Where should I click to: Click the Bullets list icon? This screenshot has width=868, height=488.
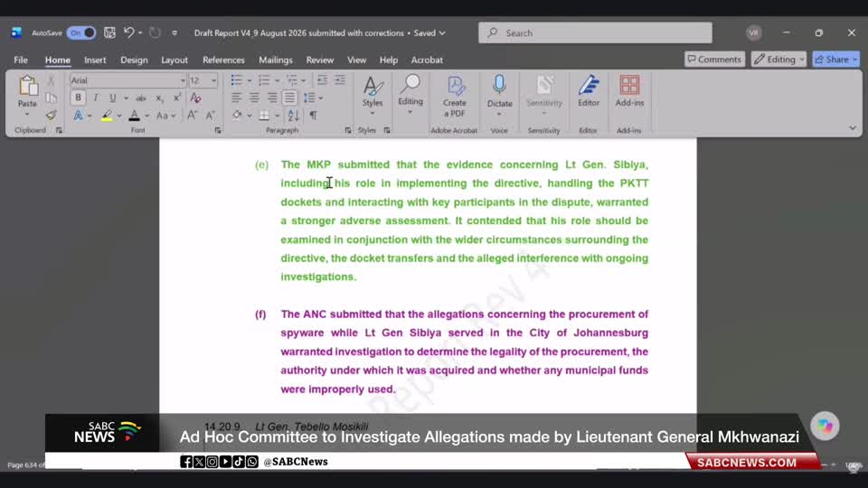[236, 80]
